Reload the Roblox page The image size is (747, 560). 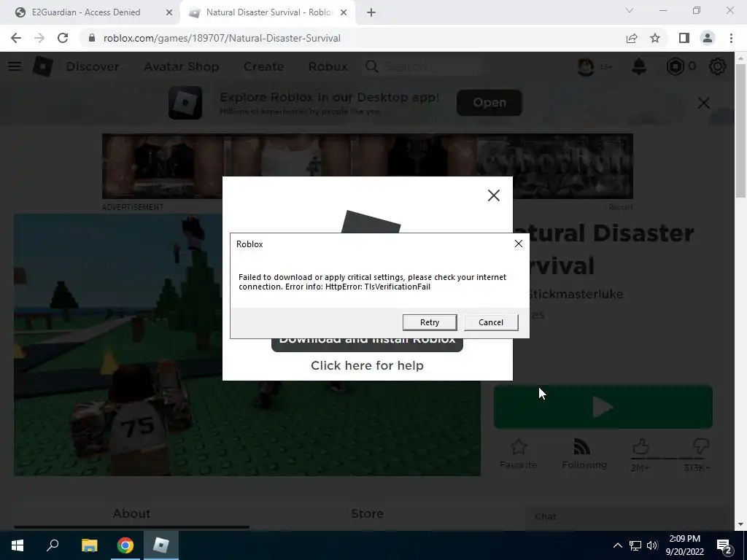coord(63,38)
